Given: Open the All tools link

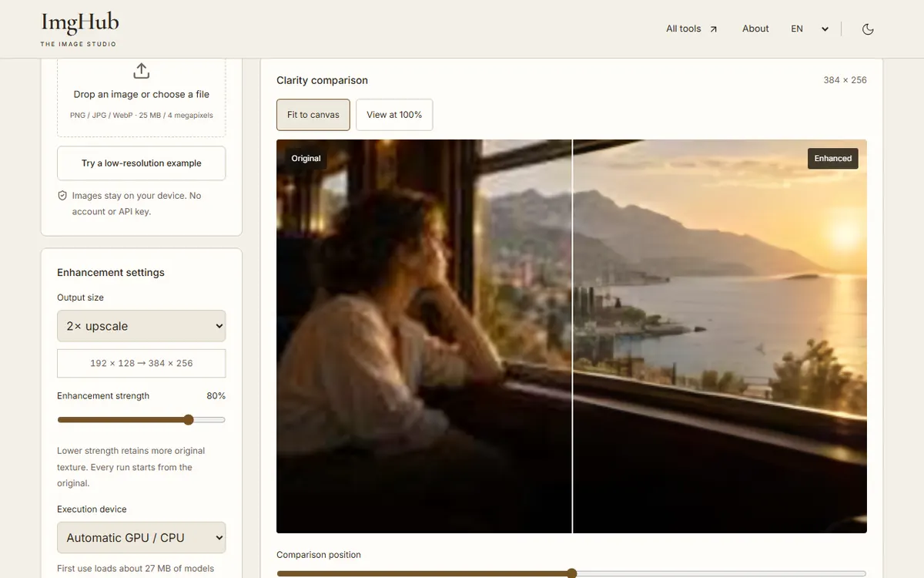Looking at the screenshot, I should pyautogui.click(x=691, y=29).
